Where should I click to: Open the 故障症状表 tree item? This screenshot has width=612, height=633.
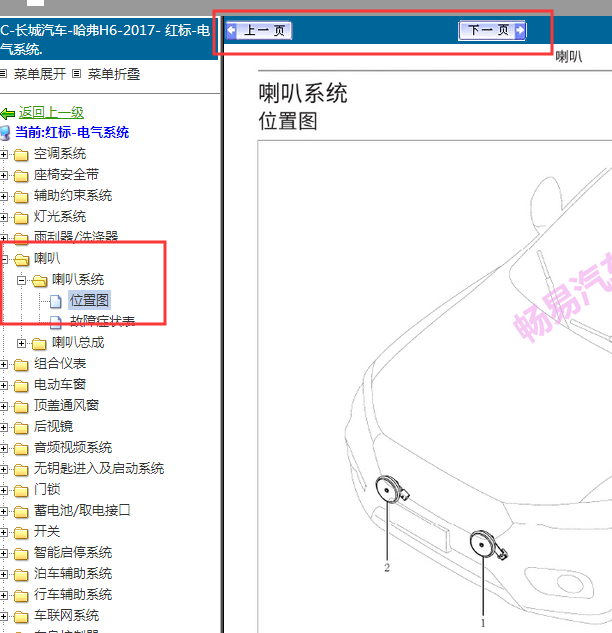point(102,321)
